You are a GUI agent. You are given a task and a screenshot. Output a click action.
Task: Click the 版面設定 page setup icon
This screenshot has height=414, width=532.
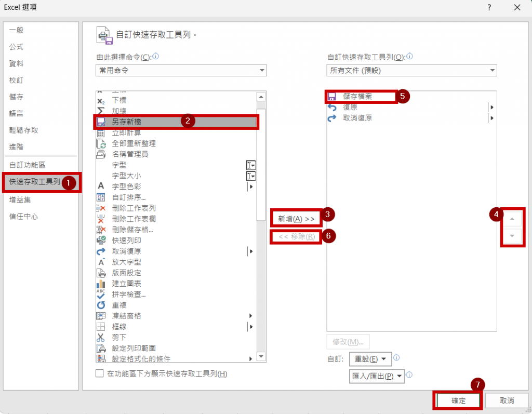101,273
